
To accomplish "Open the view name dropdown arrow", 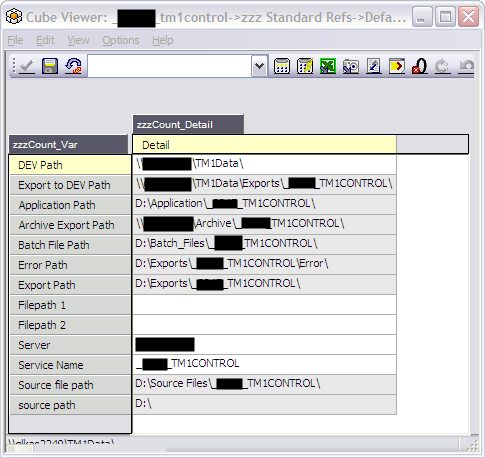I will [x=259, y=66].
